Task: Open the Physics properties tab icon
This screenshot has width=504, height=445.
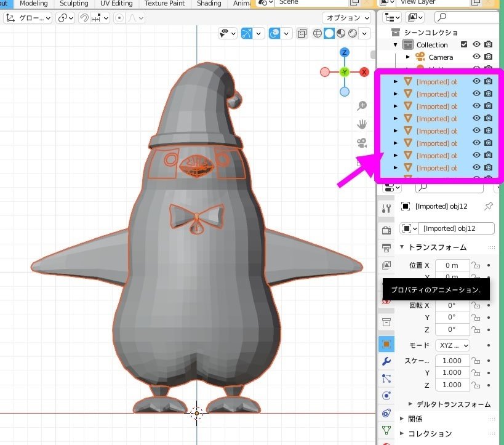Action: (x=386, y=396)
